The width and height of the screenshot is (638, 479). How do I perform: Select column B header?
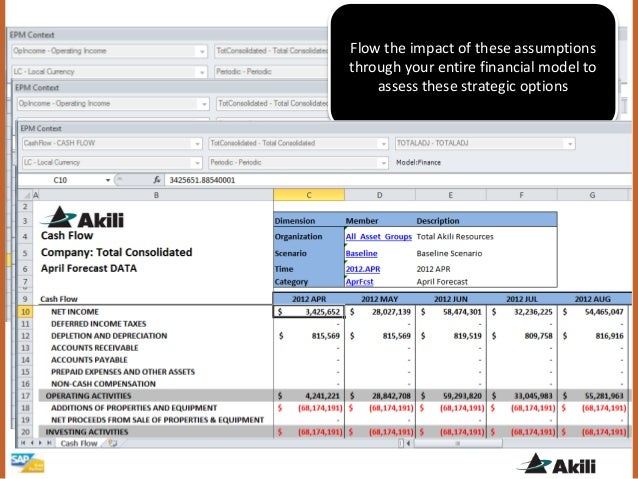[x=156, y=195]
